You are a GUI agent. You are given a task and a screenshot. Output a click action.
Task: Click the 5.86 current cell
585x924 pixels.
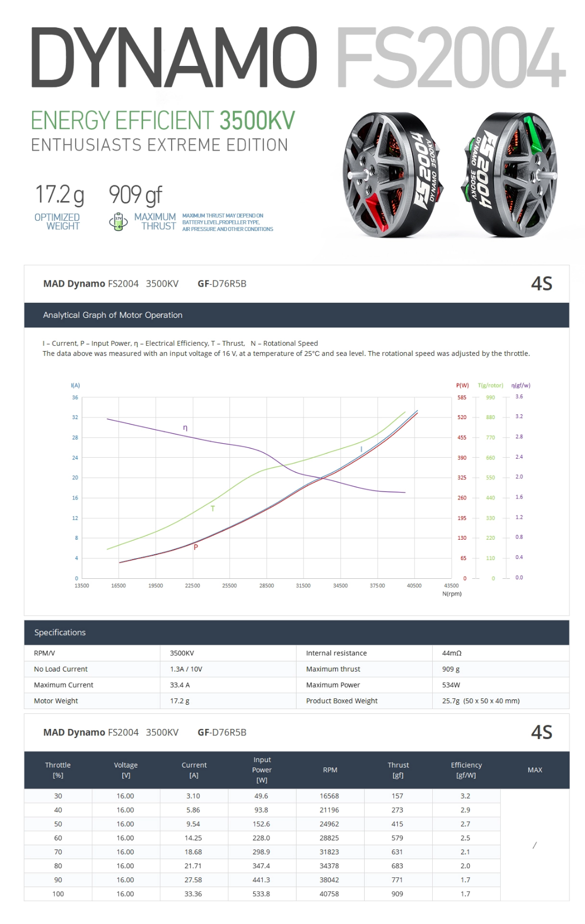coord(193,810)
